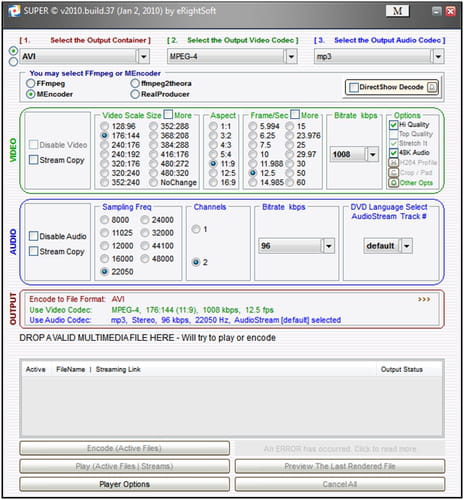Click the Crop / Pad icon
Viewport: 464px width, 500px height.
coord(394,173)
